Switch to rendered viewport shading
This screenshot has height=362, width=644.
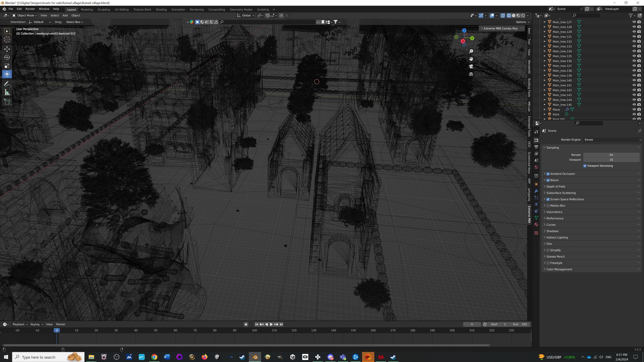(523, 15)
